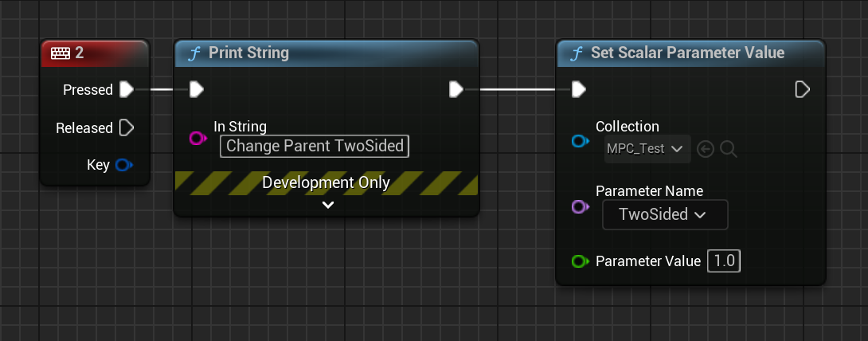Select the Print String node title

point(248,53)
